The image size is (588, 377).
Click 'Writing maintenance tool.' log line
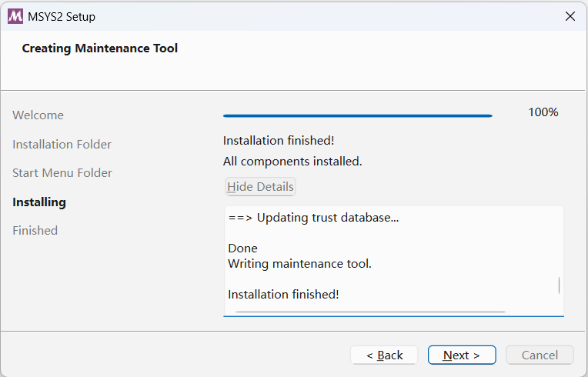pos(299,264)
